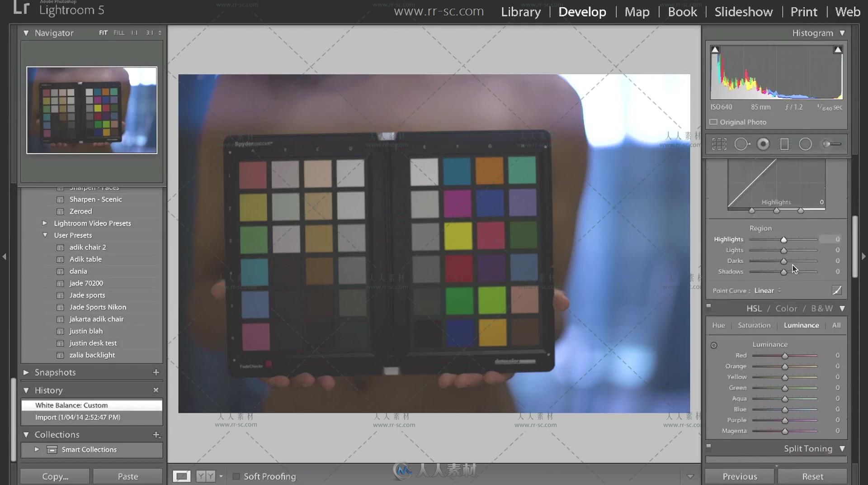Select the Radial Filter tool
The image size is (868, 485).
coord(806,144)
